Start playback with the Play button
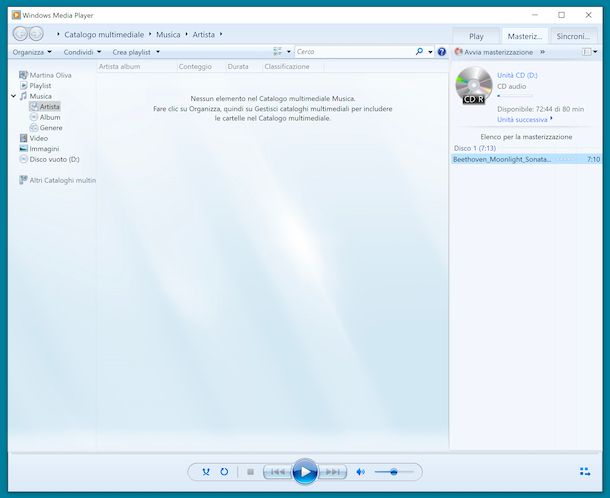The height and width of the screenshot is (498, 610). point(305,472)
